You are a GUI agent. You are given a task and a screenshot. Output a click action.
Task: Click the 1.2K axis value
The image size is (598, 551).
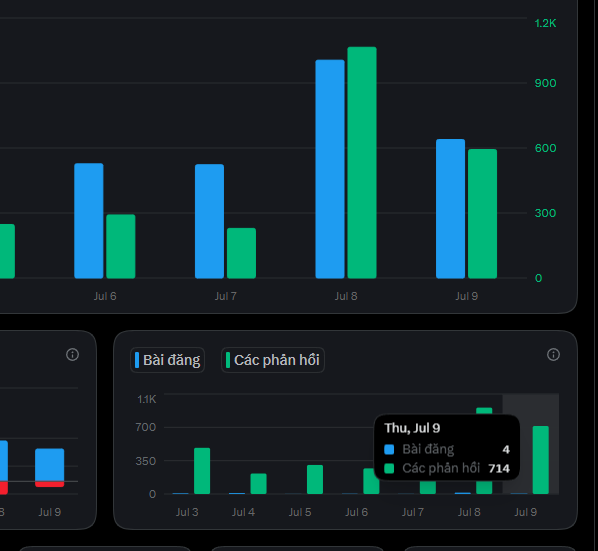545,23
